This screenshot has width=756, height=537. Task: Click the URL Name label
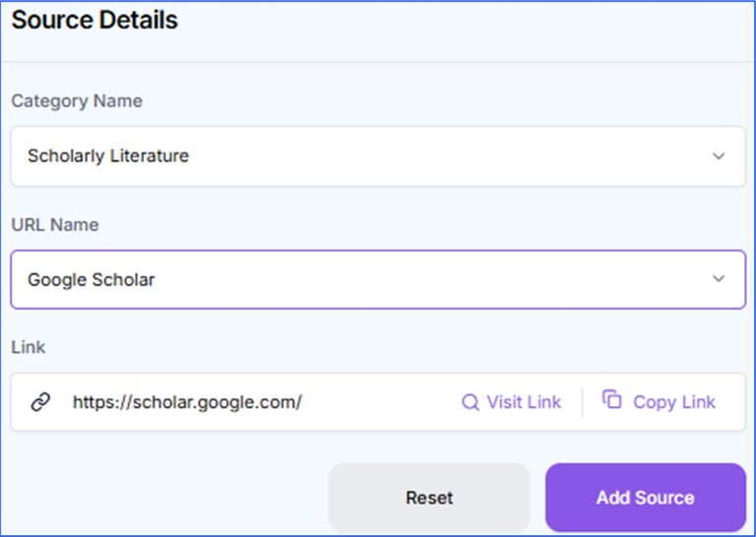(x=55, y=225)
